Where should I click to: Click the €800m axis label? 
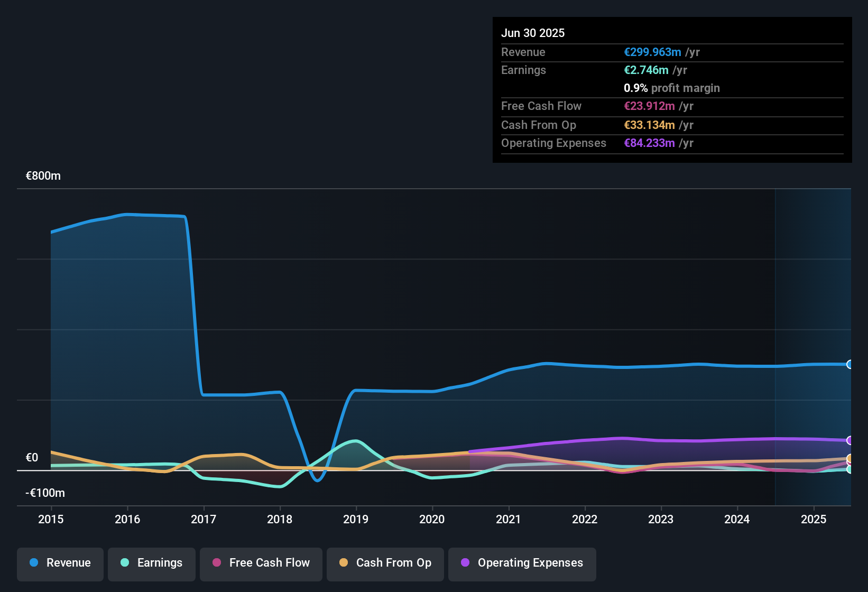43,175
